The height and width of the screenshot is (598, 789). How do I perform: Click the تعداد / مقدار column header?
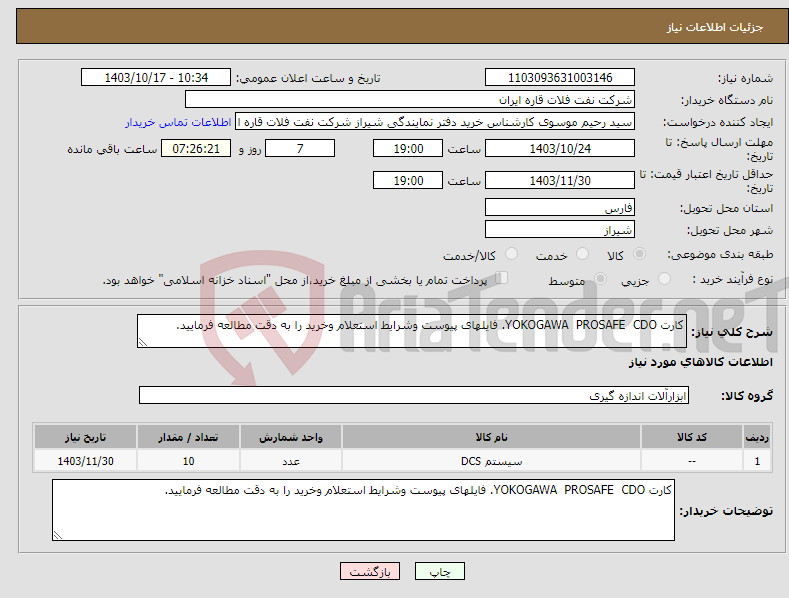tap(188, 437)
